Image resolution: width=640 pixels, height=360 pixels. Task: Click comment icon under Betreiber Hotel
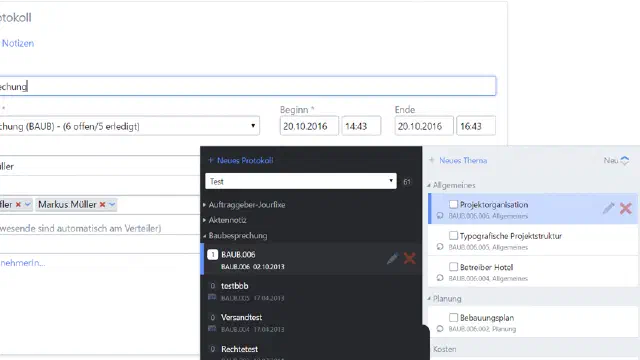point(440,278)
